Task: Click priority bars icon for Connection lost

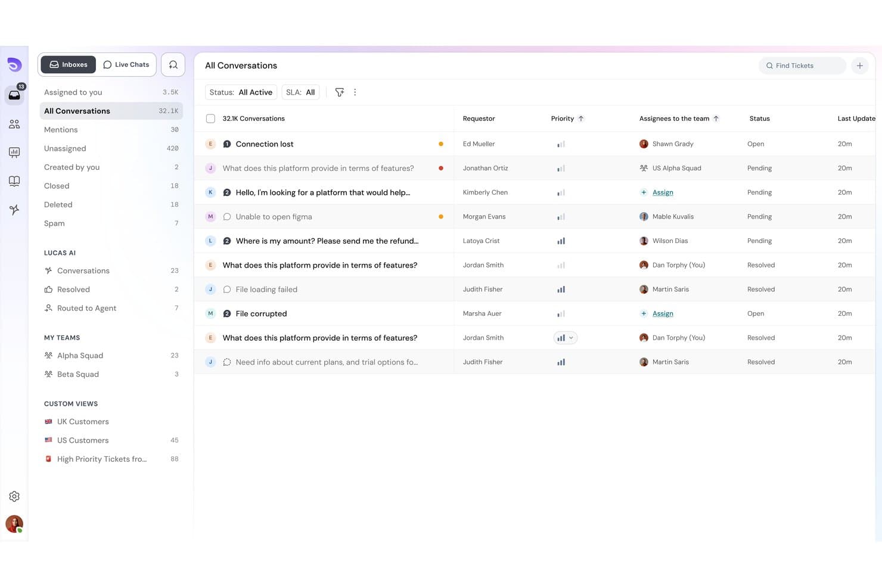Action: pos(561,144)
